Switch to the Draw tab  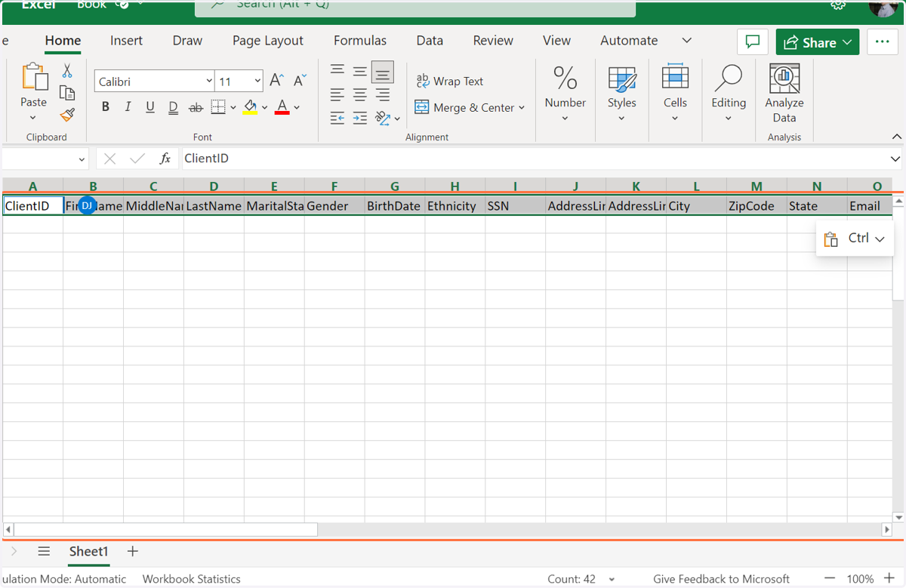tap(187, 41)
